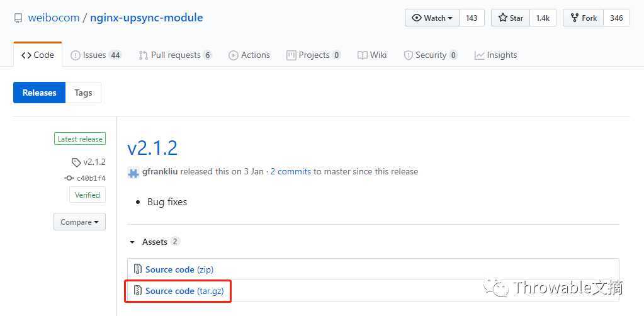Open the 2 commits link
644x316 pixels.
click(x=291, y=172)
